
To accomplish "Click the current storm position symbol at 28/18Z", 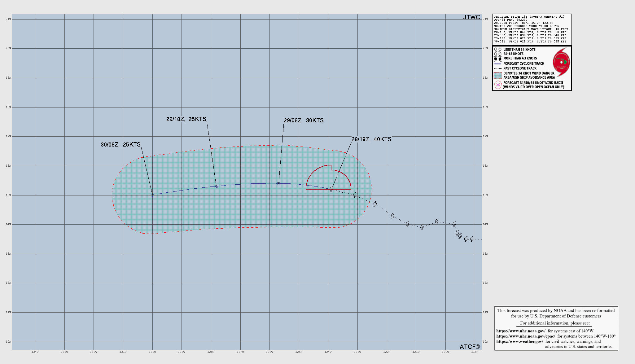I will [x=331, y=189].
